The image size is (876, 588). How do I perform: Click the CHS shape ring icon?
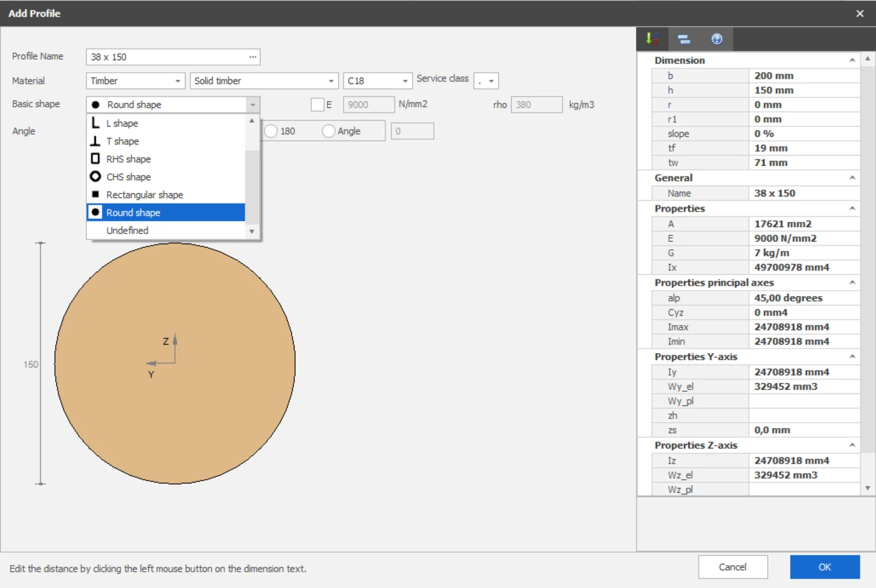pyautogui.click(x=95, y=176)
